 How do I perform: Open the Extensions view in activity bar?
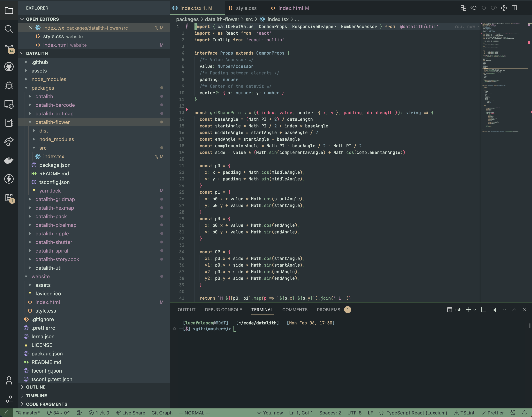[x=9, y=198]
